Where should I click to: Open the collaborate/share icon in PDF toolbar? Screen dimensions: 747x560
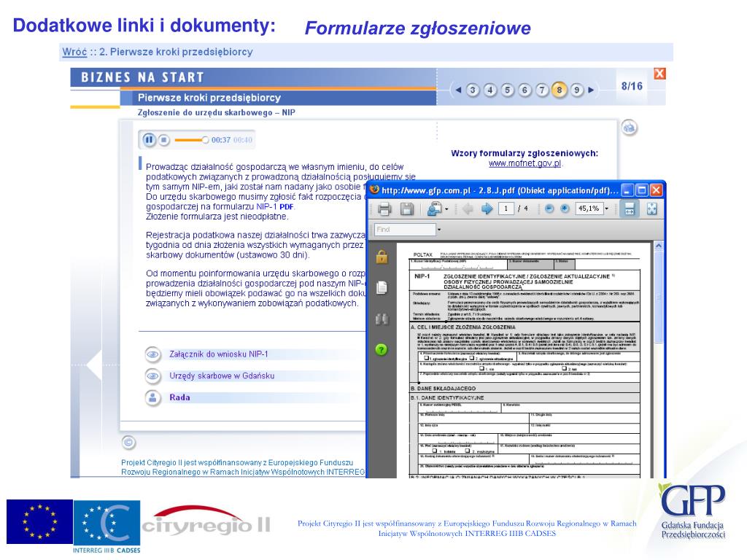[x=435, y=209]
